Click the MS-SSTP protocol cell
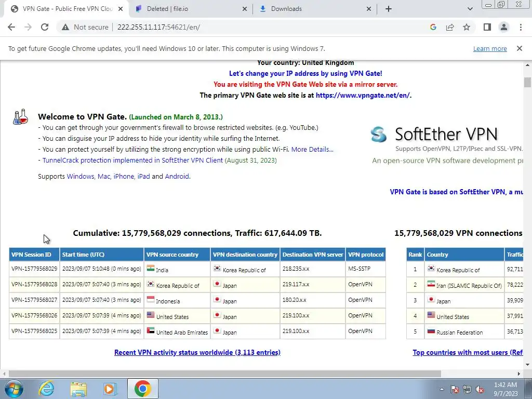Viewport: 532px width, 399px height. [366, 269]
